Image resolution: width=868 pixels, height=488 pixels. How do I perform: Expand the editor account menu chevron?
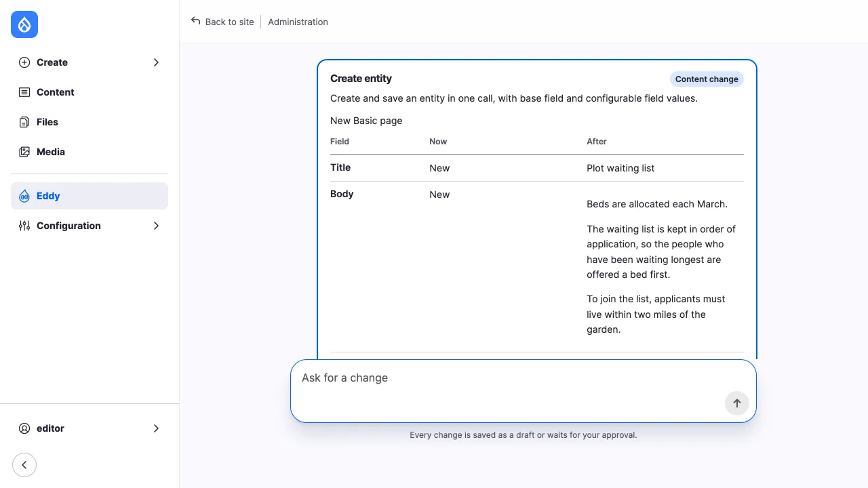point(156,428)
